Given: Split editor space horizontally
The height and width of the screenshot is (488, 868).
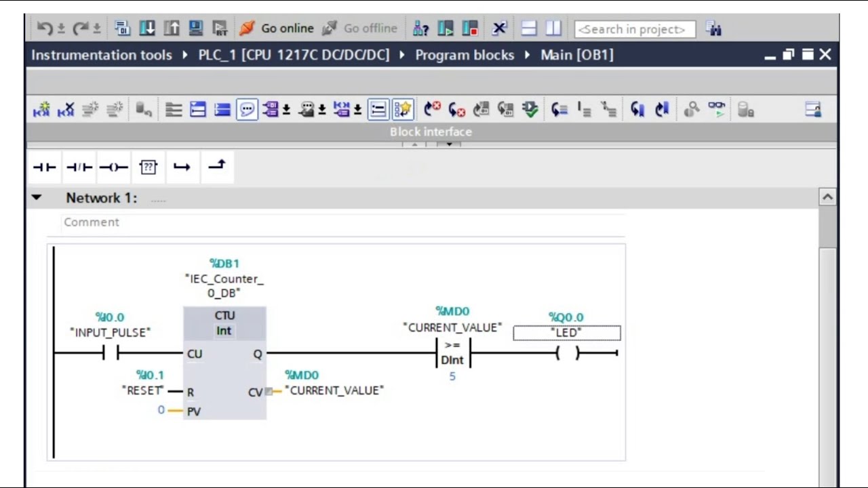Looking at the screenshot, I should tap(529, 28).
